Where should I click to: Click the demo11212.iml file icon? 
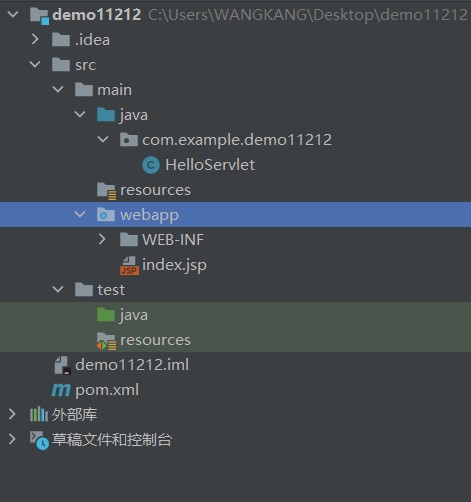(62, 365)
